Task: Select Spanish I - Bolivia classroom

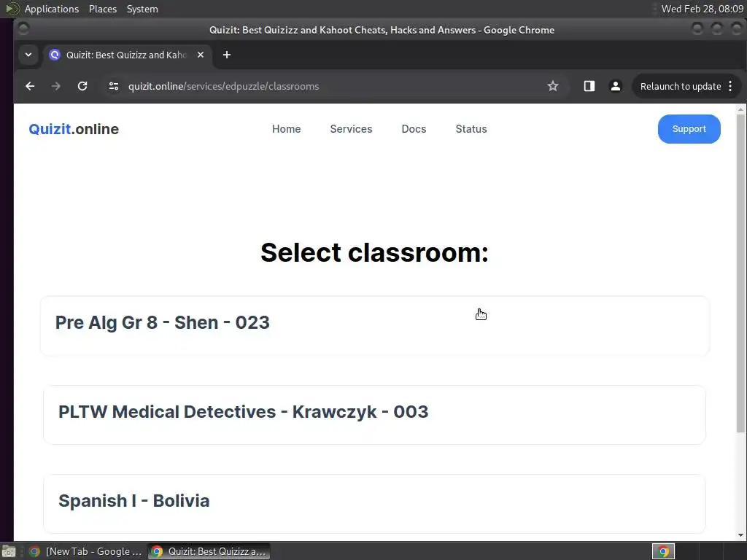Action: pos(374,504)
